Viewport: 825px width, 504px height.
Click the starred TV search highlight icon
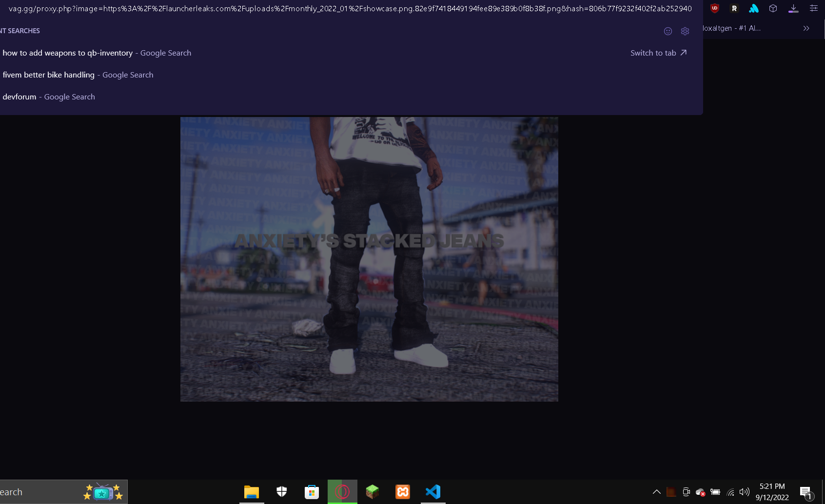[x=103, y=492]
